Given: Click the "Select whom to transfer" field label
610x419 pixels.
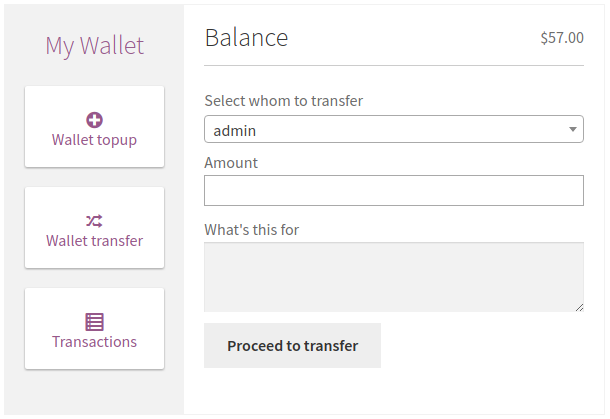Looking at the screenshot, I should tap(283, 101).
